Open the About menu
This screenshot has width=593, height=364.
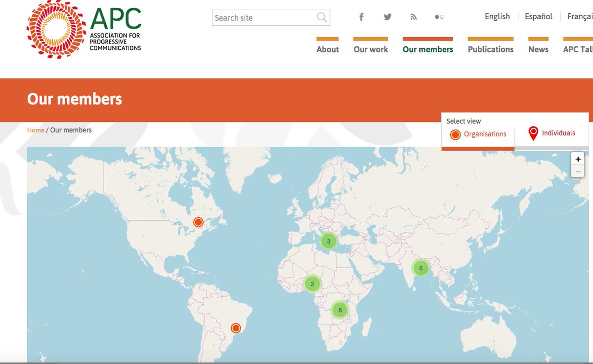click(328, 49)
